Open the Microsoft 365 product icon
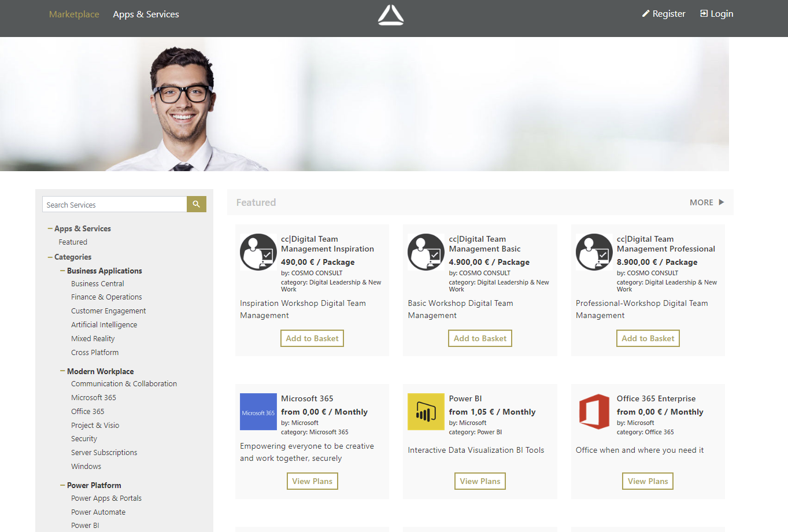The image size is (788, 532). click(258, 412)
